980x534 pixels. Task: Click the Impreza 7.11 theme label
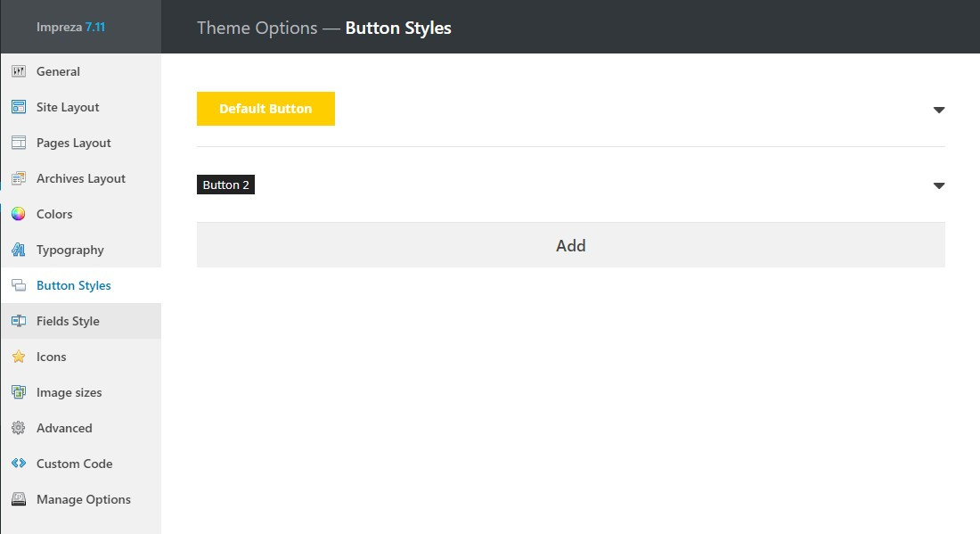(70, 27)
